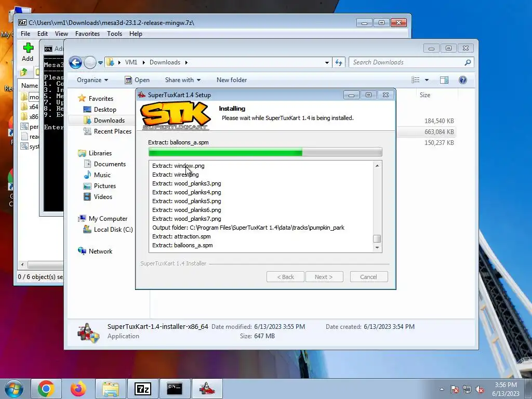The image size is (532, 399).
Task: Click the Back button in setup
Action: 285,277
